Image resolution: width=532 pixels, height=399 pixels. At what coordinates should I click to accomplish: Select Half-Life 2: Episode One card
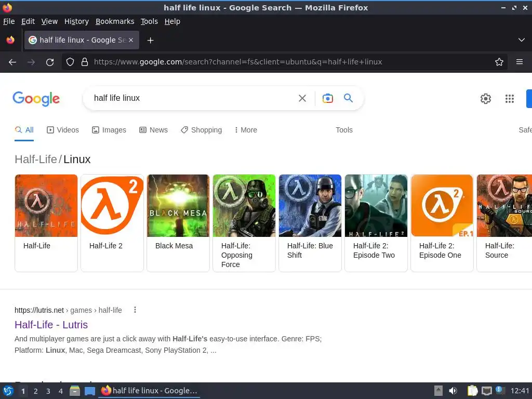(x=442, y=223)
